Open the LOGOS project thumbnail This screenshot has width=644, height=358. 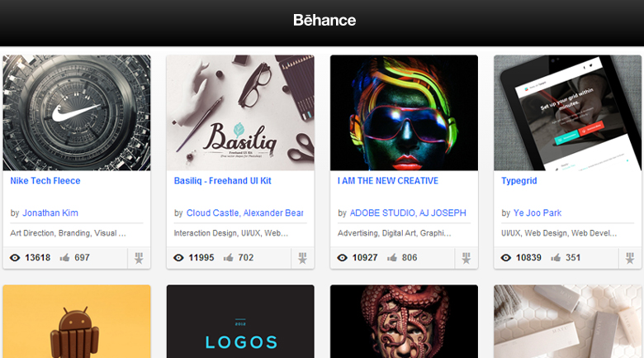[240, 322]
